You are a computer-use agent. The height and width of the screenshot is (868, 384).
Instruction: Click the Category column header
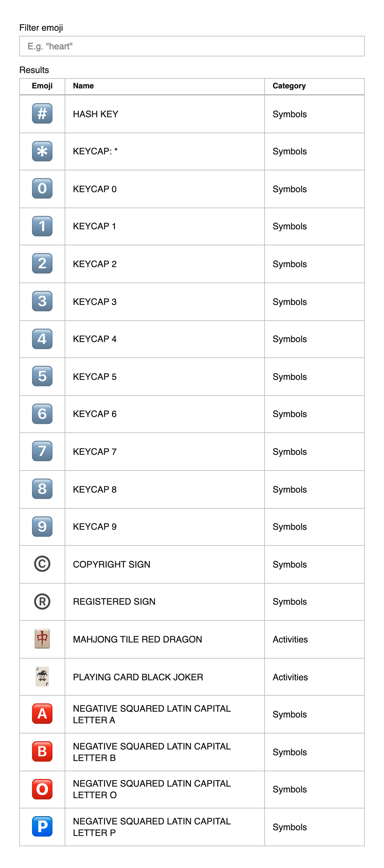(289, 86)
